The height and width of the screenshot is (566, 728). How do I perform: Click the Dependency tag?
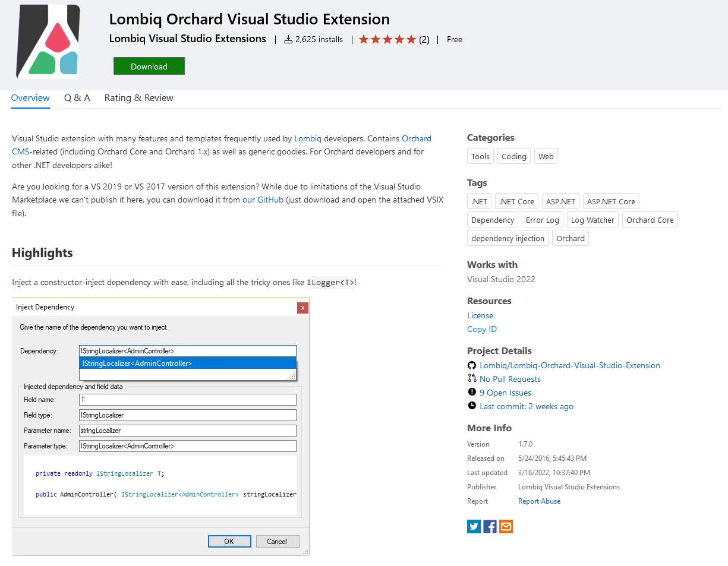tap(493, 220)
